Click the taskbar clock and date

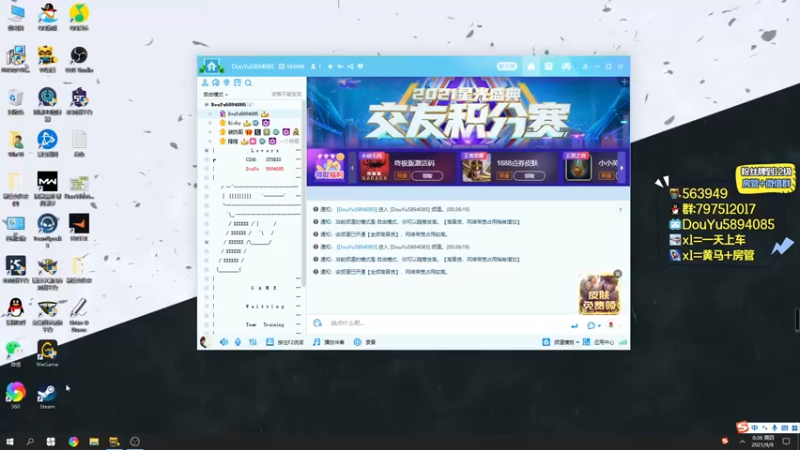point(763,441)
